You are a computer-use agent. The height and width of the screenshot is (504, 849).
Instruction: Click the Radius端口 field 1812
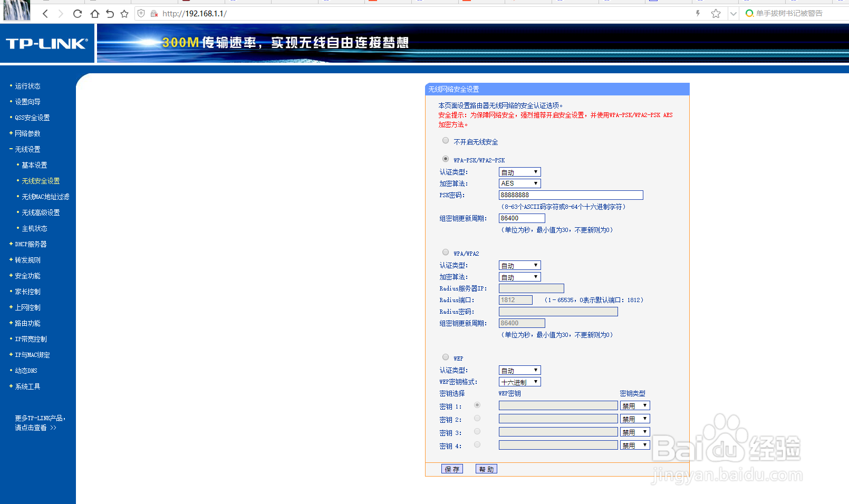click(516, 300)
